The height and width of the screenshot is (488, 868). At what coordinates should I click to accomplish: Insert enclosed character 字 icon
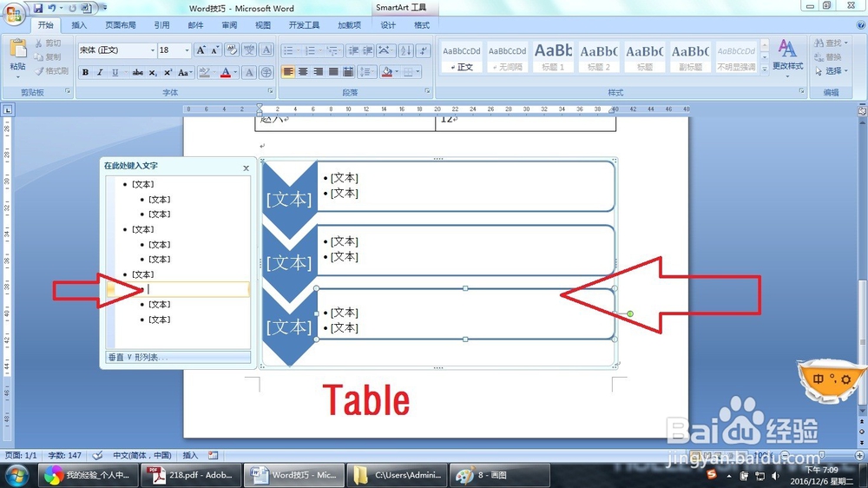point(266,73)
